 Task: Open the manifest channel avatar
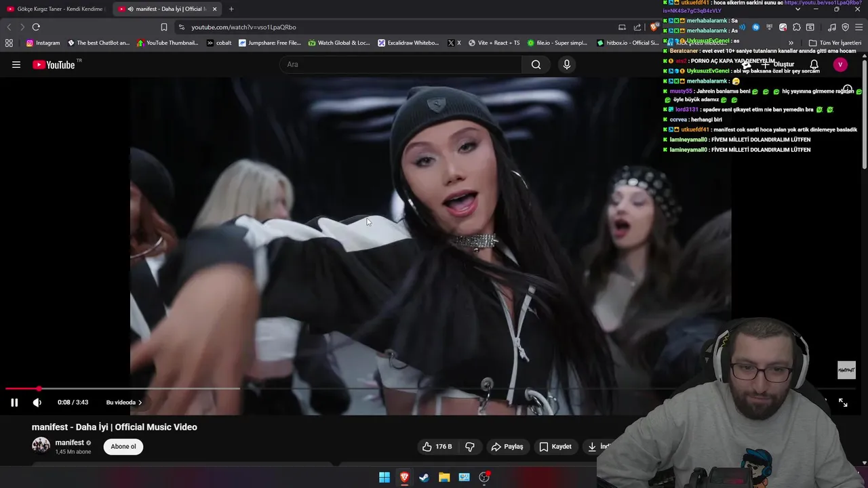41,446
